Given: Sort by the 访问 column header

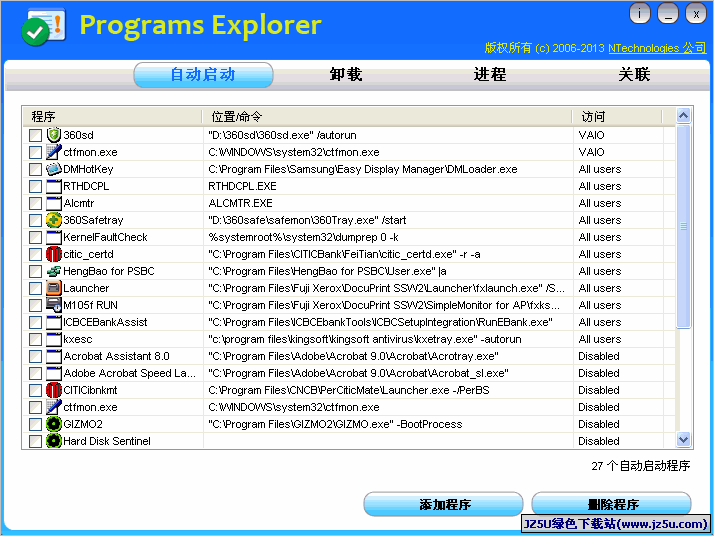Looking at the screenshot, I should (617, 117).
